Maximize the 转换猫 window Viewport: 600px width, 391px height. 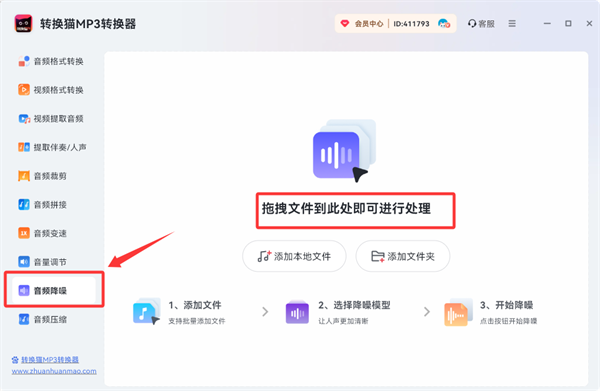click(x=568, y=24)
